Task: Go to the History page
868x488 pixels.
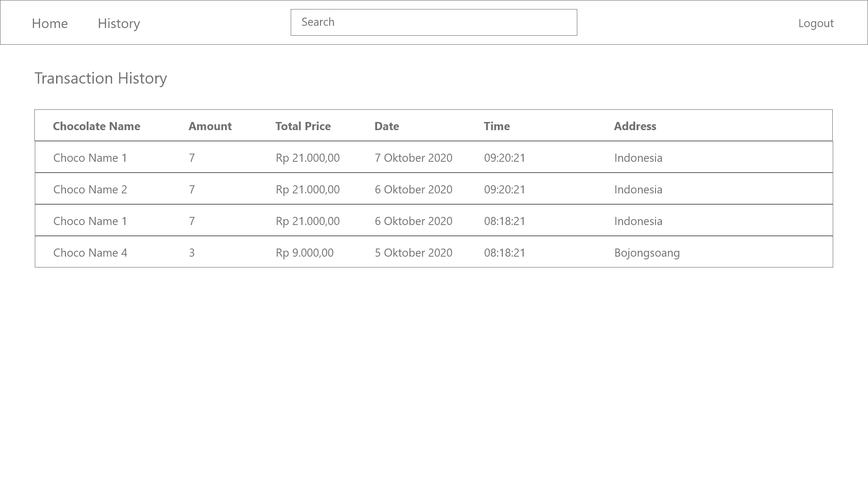Action: pos(119,23)
